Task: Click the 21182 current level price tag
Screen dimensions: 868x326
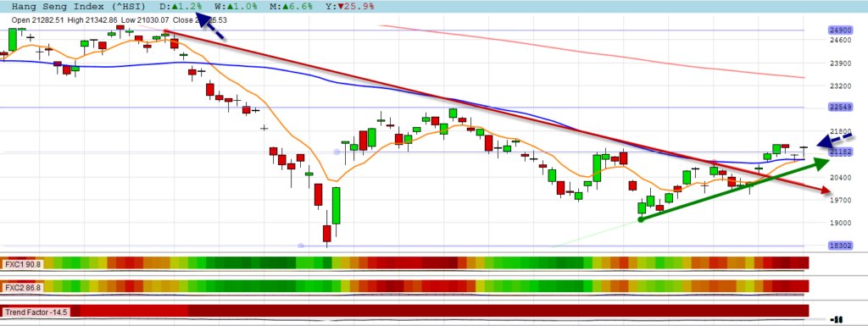Action: [x=840, y=152]
